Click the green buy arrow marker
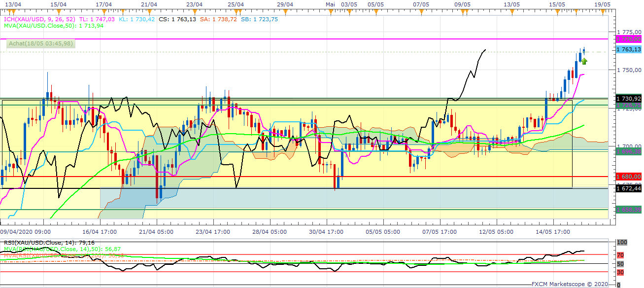 point(584,61)
